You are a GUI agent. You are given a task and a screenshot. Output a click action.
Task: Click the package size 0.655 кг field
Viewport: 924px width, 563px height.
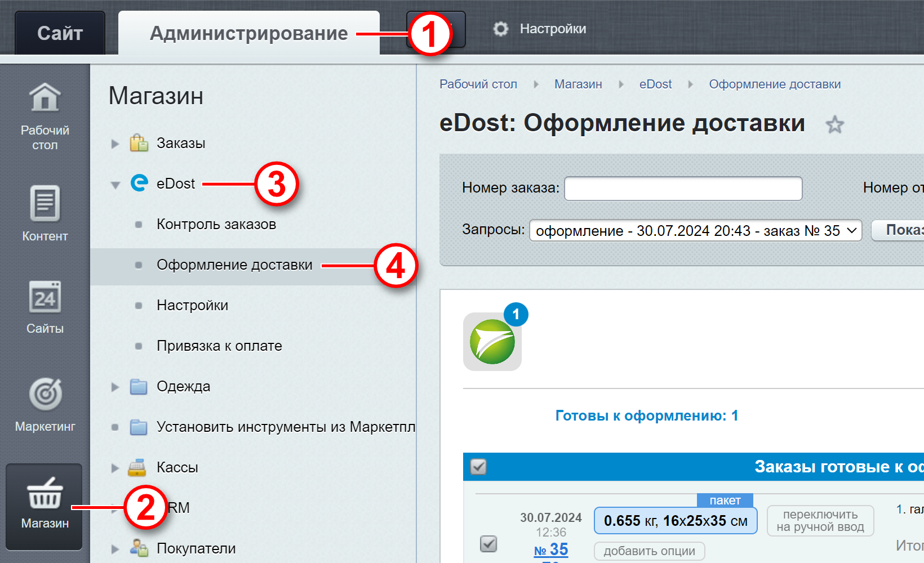(x=676, y=520)
